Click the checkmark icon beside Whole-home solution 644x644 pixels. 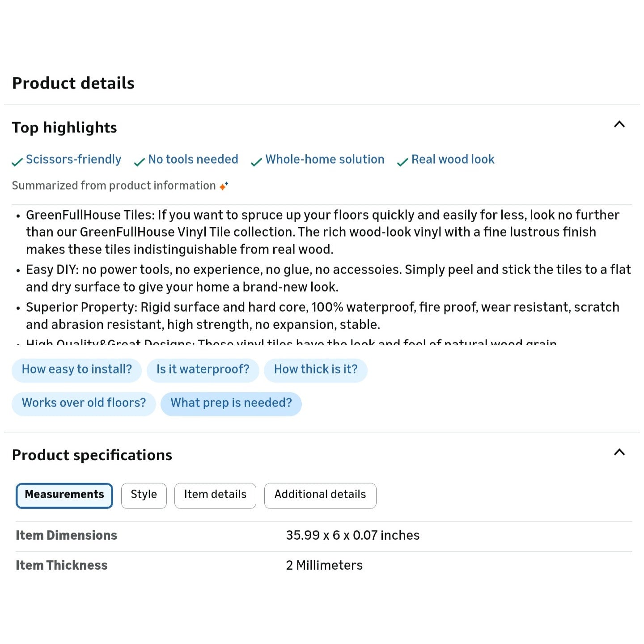click(x=256, y=162)
